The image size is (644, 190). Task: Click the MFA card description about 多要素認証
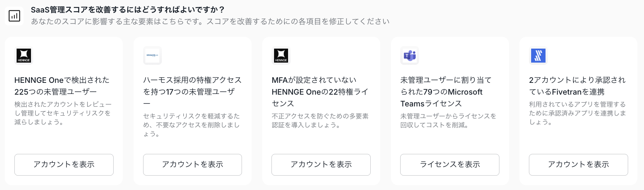tap(320, 120)
